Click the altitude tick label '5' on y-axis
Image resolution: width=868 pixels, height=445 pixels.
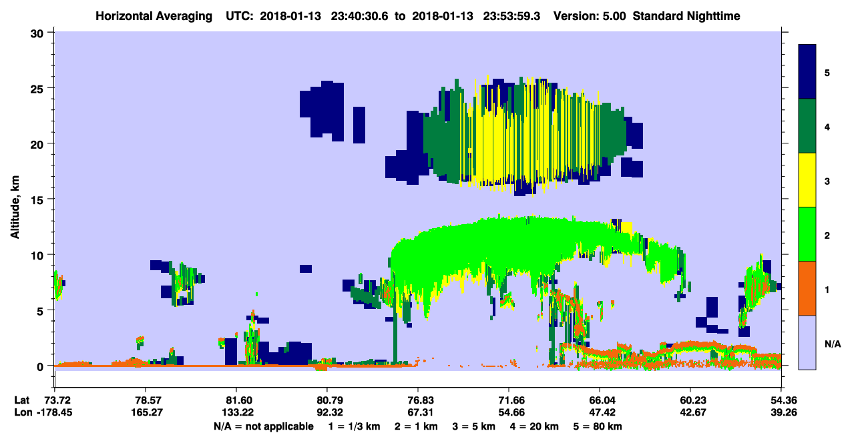41,310
